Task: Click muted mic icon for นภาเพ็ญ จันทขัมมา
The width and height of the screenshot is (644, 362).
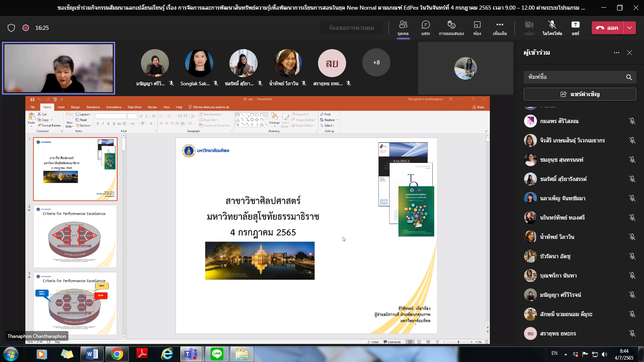Action: [x=632, y=198]
